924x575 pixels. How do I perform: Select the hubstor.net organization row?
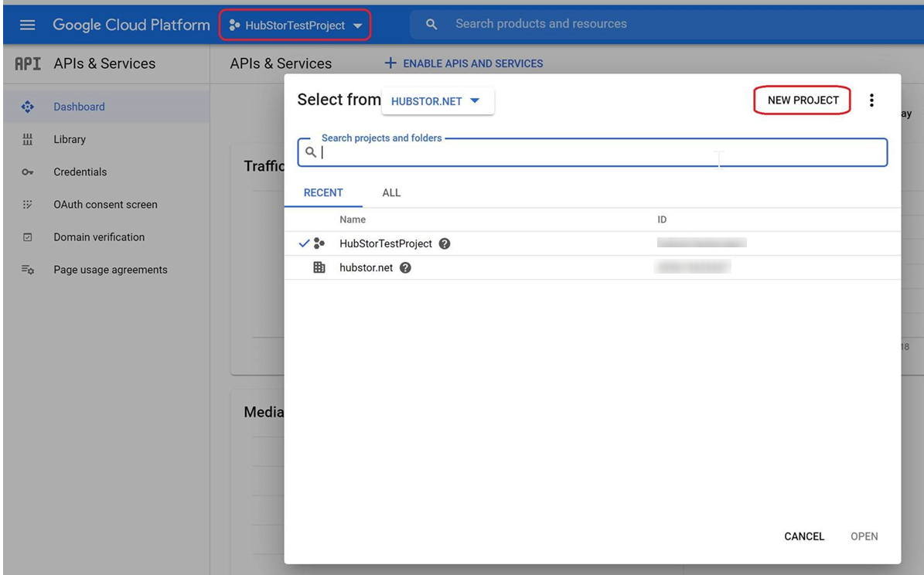pyautogui.click(x=592, y=267)
